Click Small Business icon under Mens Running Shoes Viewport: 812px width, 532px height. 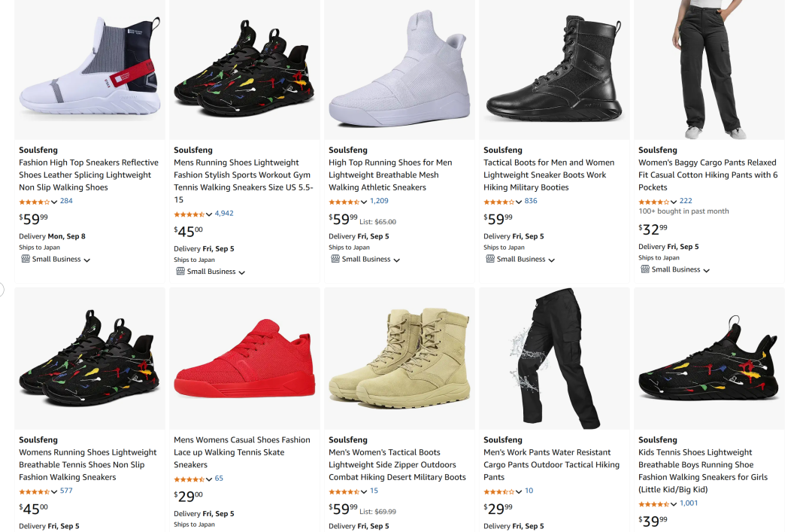[x=180, y=272]
